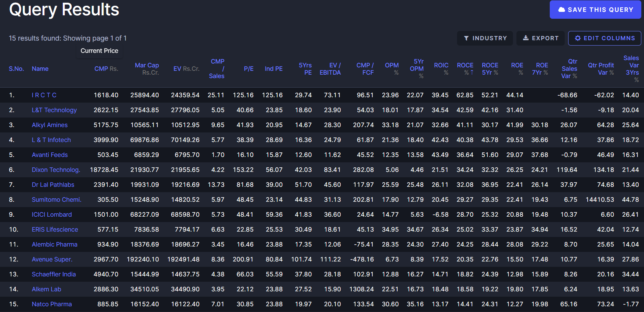This screenshot has width=644, height=312.
Task: Sort by EV / EBITDA column header
Action: (x=330, y=69)
